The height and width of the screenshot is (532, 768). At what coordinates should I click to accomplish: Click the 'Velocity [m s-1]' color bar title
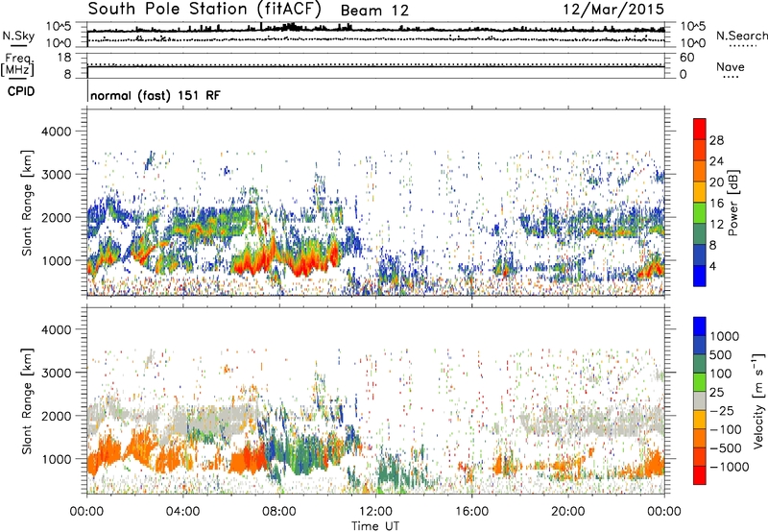pos(758,400)
